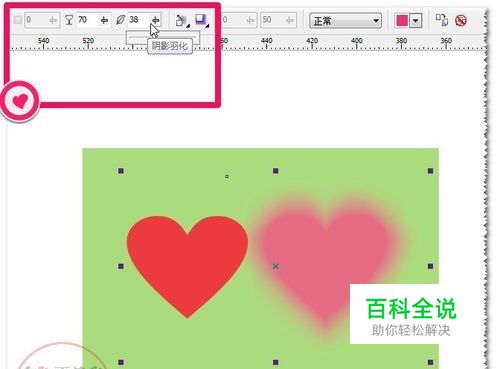Image resolution: width=500 pixels, height=369 pixels.
Task: Open slider for shadow opacity value 70
Action: [104, 20]
